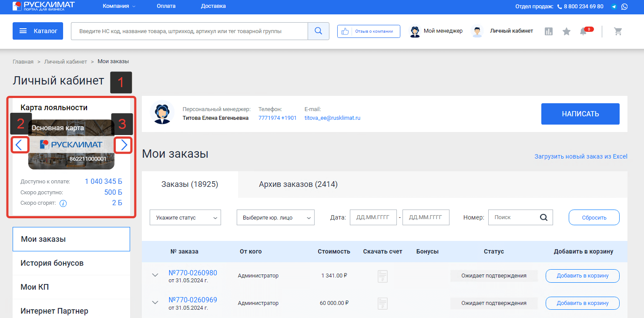Click the Мой менеджер avatar icon

pyautogui.click(x=415, y=31)
